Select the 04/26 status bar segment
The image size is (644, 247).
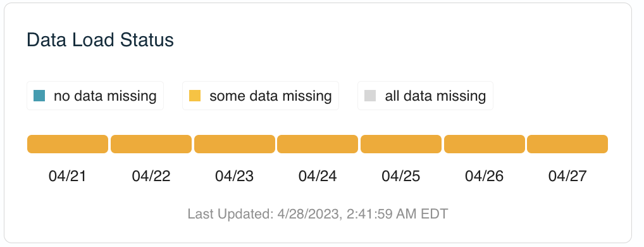[x=484, y=144]
